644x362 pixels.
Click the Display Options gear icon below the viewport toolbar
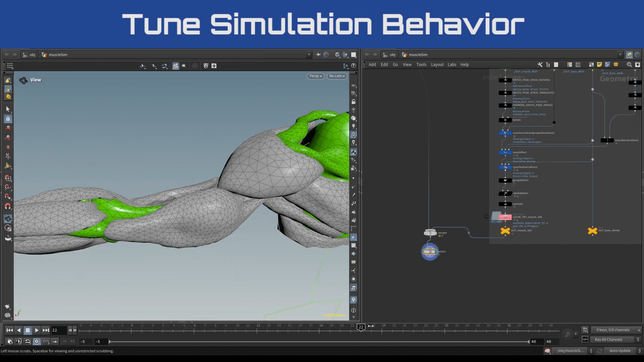tap(214, 66)
